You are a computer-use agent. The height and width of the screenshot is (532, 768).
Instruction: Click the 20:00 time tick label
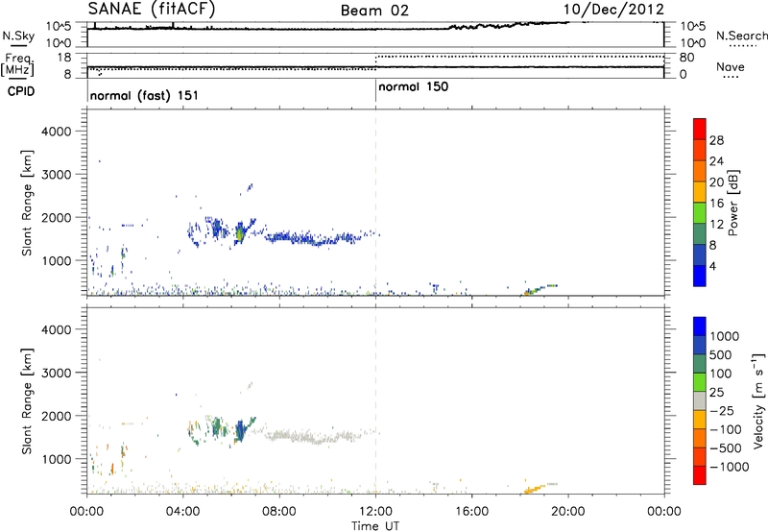568,512
